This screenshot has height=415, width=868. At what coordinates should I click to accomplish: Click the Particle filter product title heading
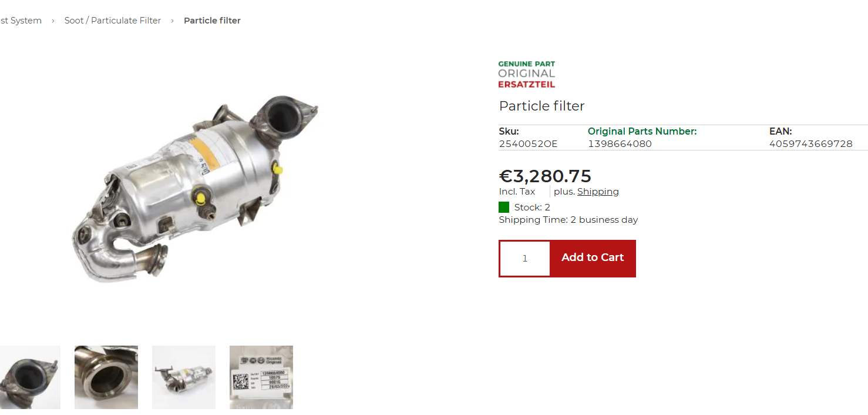click(x=542, y=106)
